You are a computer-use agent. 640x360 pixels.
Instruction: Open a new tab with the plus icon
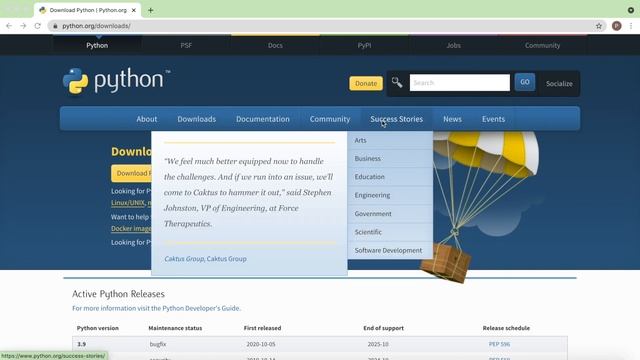(151, 10)
